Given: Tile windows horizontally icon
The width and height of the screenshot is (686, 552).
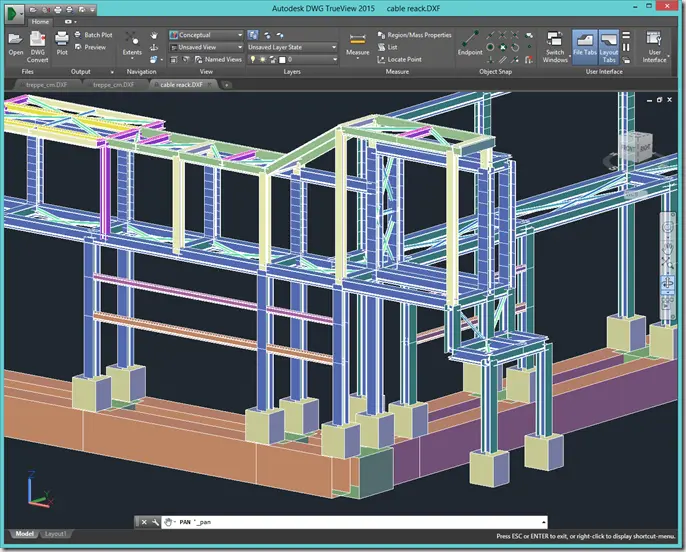Looking at the screenshot, I should [x=626, y=35].
